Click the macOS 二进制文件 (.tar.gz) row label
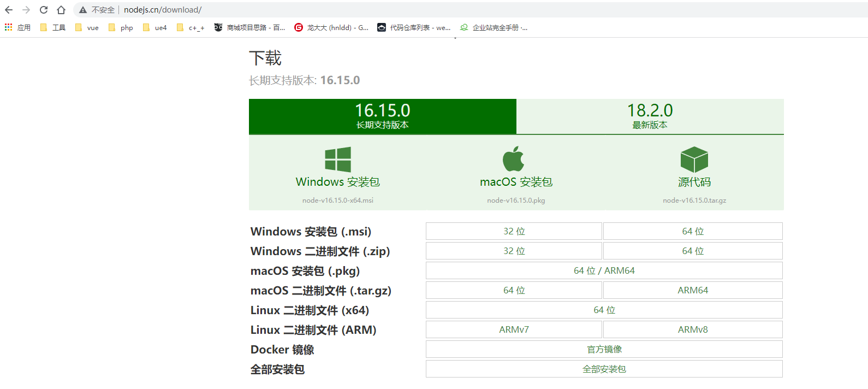Image resolution: width=868 pixels, height=389 pixels. coord(321,291)
